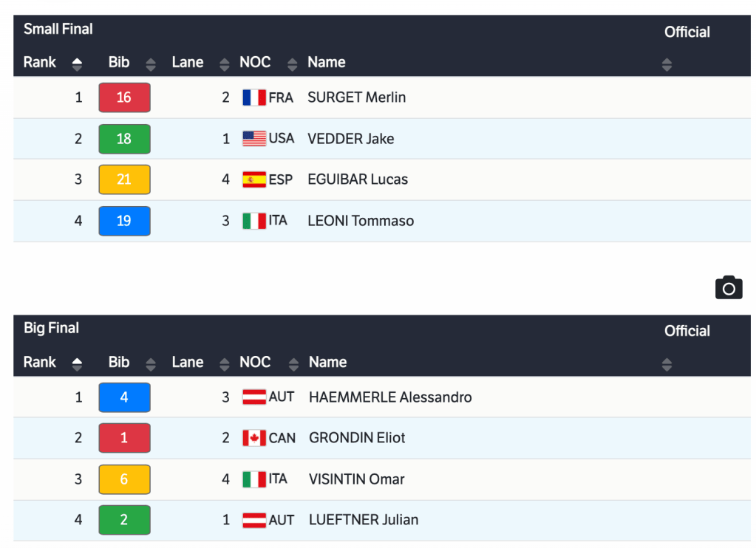Viewport: 756px width, 548px height.
Task: Click the USA flag icon for Vedder
Action: 253,138
